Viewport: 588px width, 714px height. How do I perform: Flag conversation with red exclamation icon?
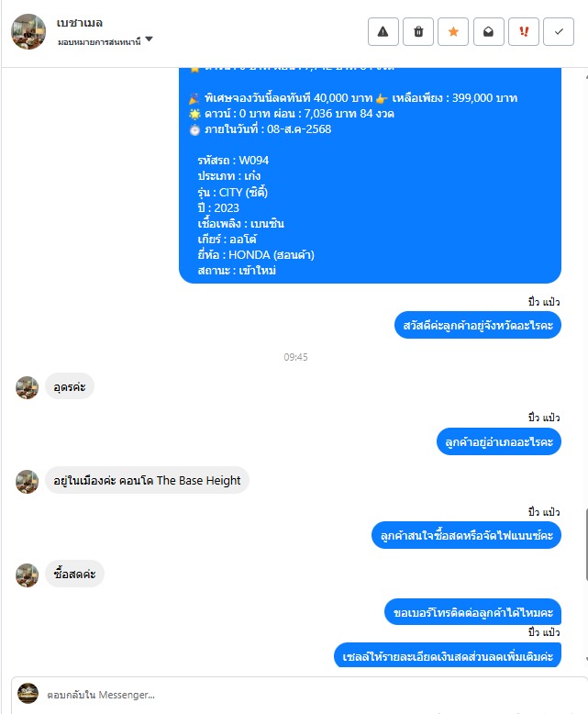[x=524, y=32]
